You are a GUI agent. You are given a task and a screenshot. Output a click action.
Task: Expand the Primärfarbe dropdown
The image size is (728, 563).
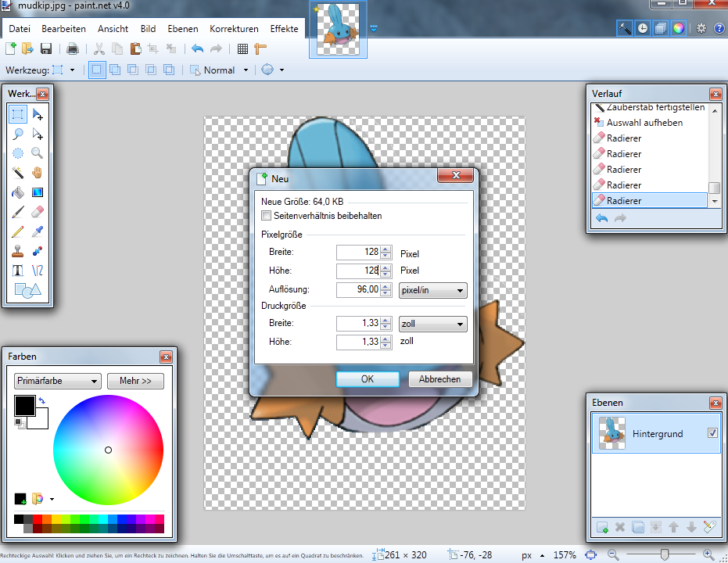pyautogui.click(x=58, y=381)
